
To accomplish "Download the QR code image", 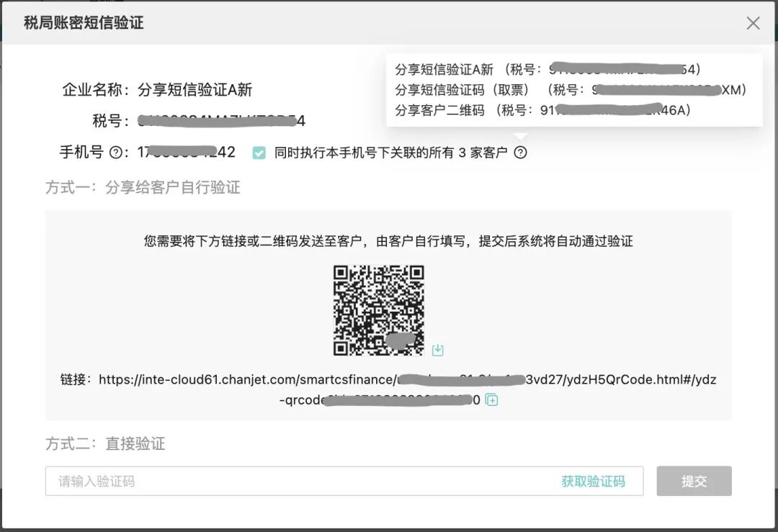I will click(438, 350).
